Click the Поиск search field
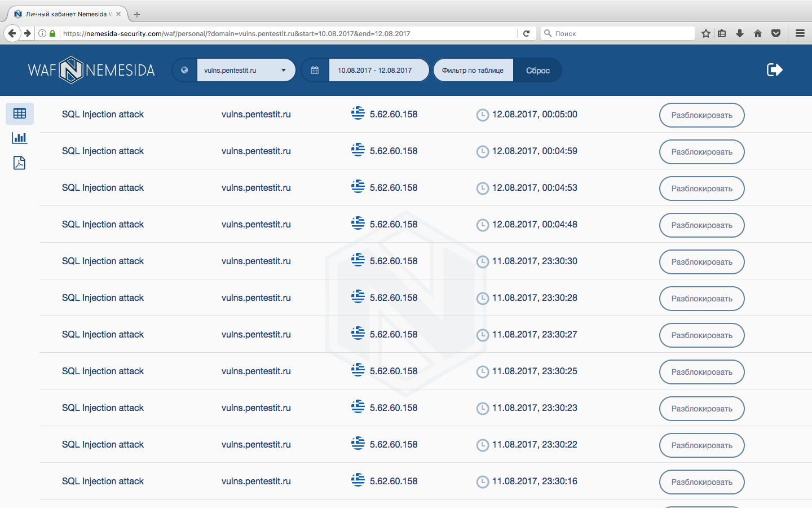Viewport: 812px width, 508px height. 617,33
